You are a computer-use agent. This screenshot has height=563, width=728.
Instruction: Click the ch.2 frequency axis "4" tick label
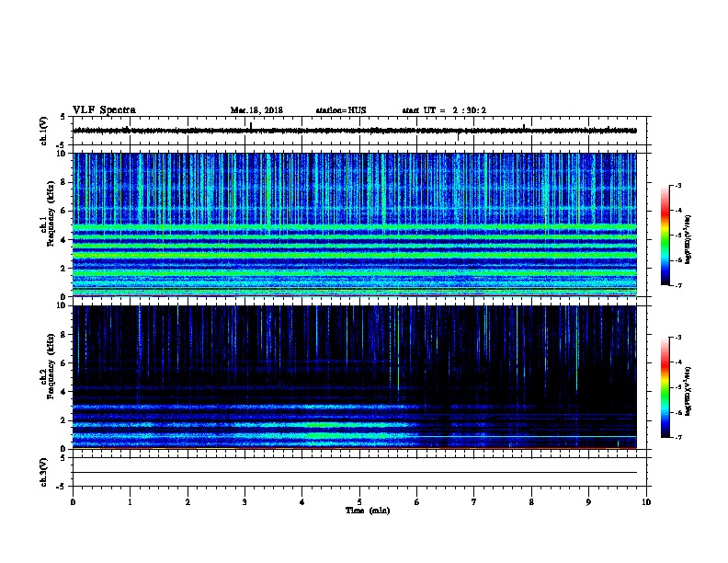[64, 392]
